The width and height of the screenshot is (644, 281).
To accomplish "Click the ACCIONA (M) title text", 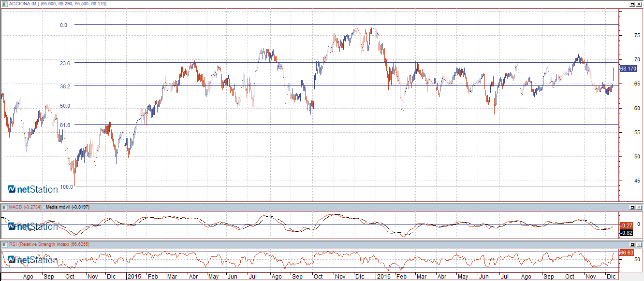I will [x=25, y=4].
